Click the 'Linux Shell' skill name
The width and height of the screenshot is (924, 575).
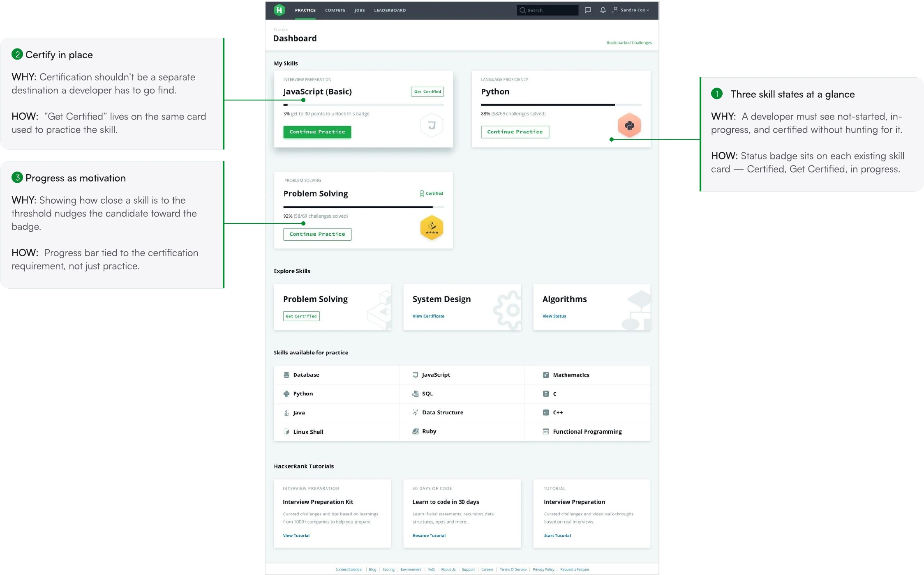coord(308,432)
